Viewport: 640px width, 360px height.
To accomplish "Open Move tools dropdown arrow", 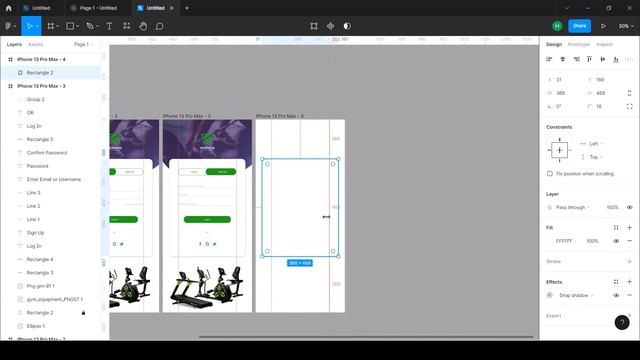I will click(x=37, y=26).
